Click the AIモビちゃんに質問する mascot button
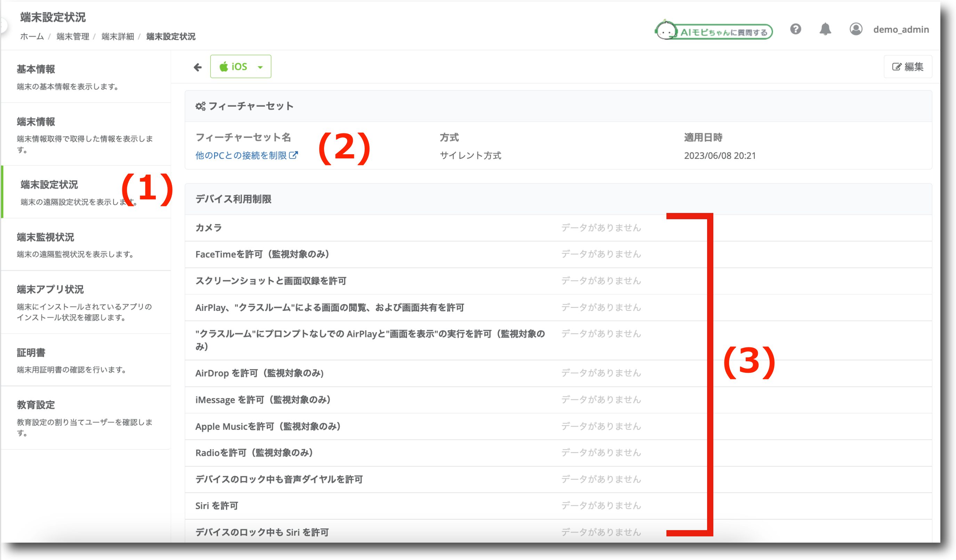Screen dimensions: 956x560 click(x=714, y=30)
